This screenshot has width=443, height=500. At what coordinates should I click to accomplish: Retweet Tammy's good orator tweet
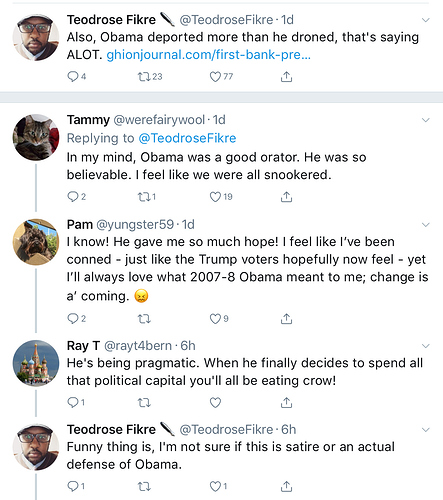click(x=147, y=197)
